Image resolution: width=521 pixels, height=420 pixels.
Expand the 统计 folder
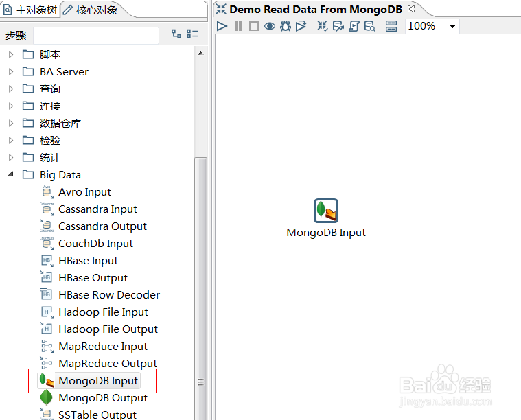pyautogui.click(x=11, y=158)
